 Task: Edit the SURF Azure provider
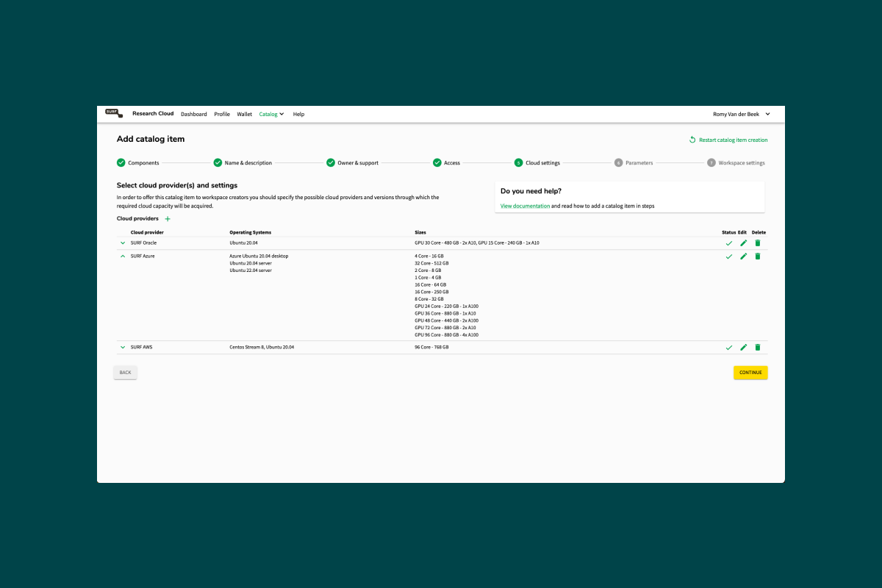[x=743, y=257]
